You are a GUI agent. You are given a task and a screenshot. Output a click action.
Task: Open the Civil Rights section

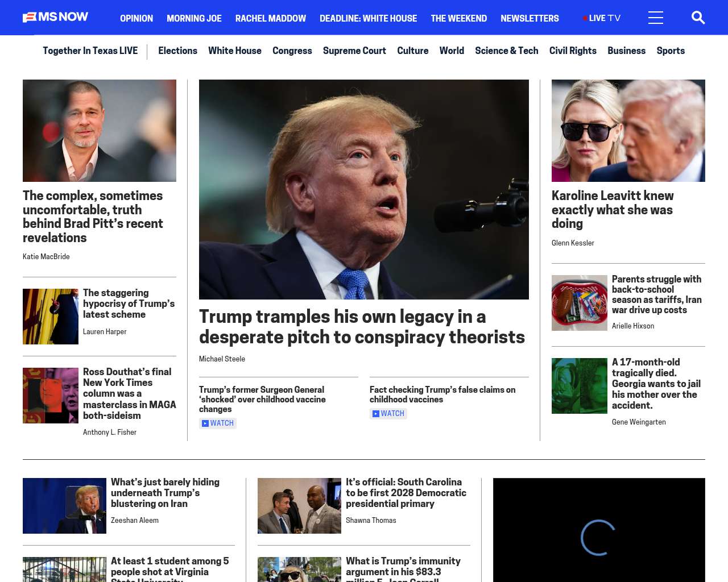click(573, 51)
